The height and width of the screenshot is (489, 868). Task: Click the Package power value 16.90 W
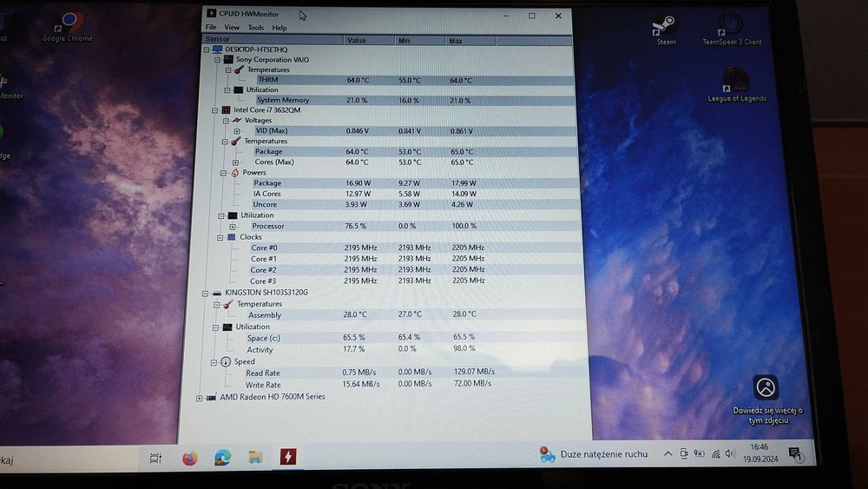pyautogui.click(x=358, y=183)
